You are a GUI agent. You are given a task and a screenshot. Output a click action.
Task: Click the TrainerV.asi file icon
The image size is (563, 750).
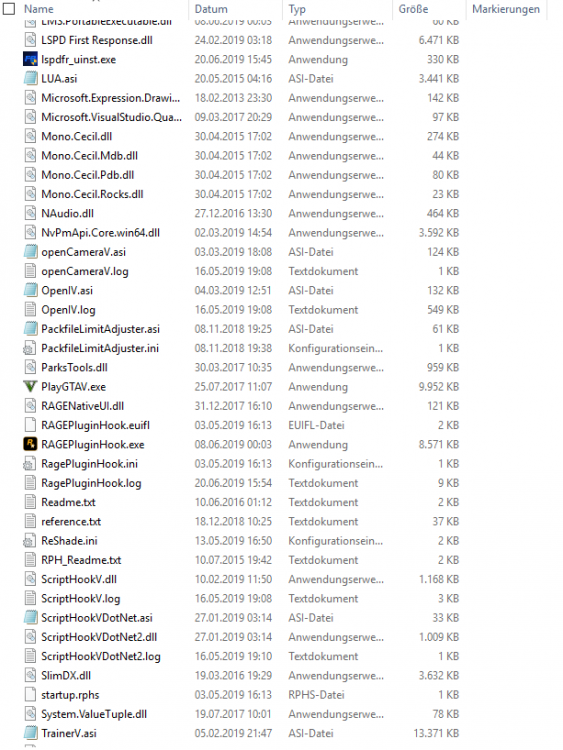30,733
